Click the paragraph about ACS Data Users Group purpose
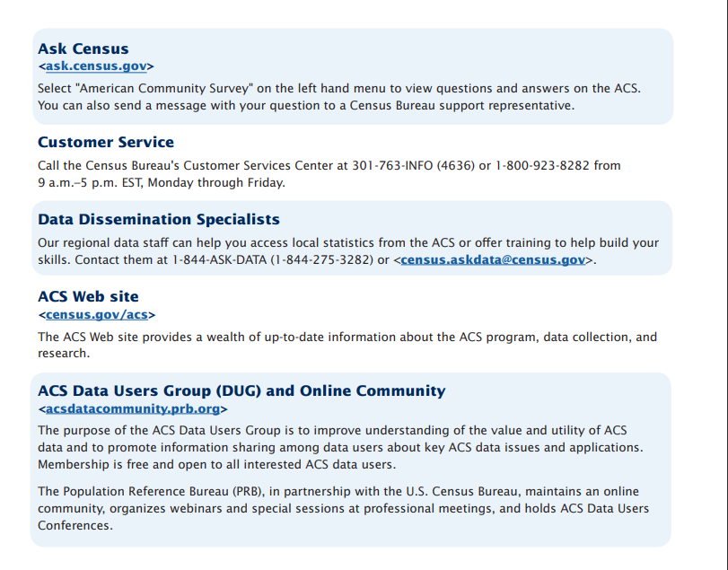The width and height of the screenshot is (728, 570). tap(341, 447)
